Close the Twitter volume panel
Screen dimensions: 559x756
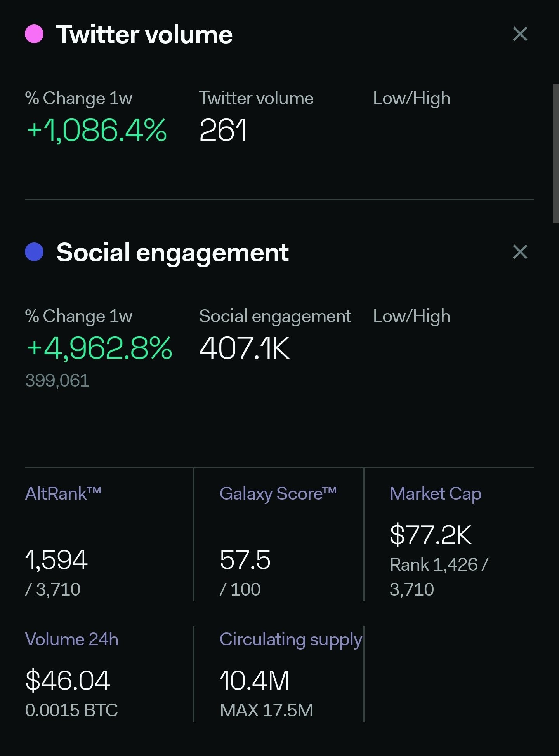click(x=520, y=34)
